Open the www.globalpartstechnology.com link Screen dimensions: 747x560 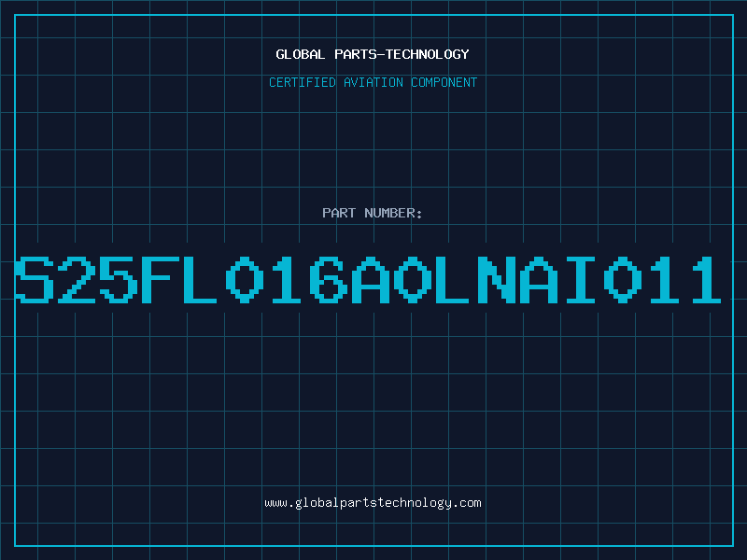coord(373,503)
